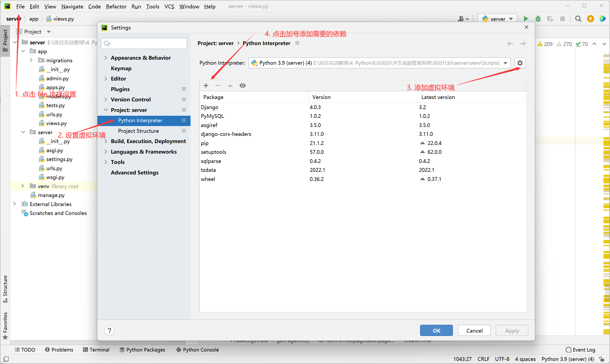The image size is (610, 364).
Task: Click the help question mark button
Action: click(x=109, y=330)
